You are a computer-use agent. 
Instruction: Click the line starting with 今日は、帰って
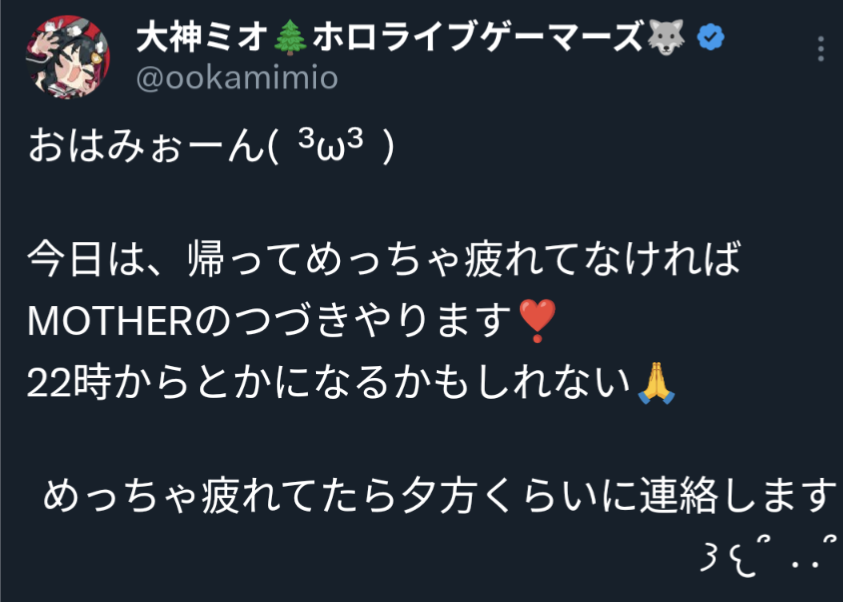[x=384, y=259]
